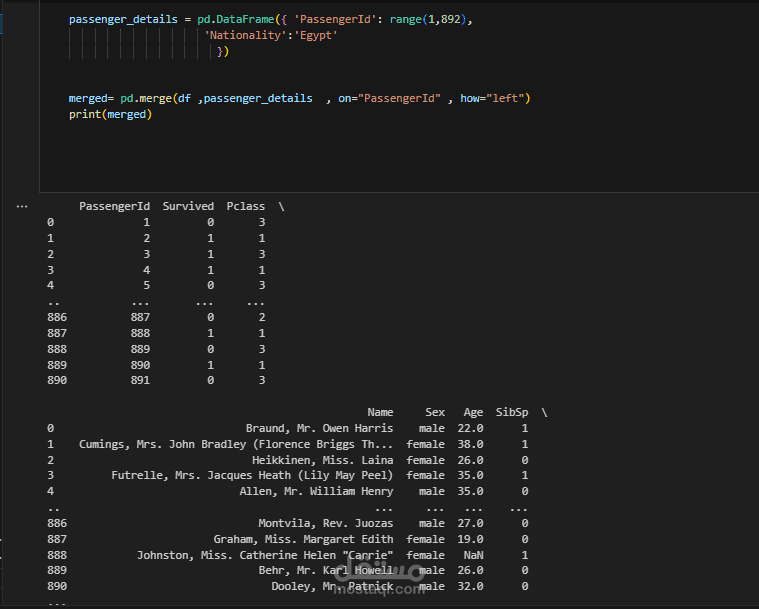Click the Age column header
This screenshot has height=609, width=759.
[x=473, y=412]
